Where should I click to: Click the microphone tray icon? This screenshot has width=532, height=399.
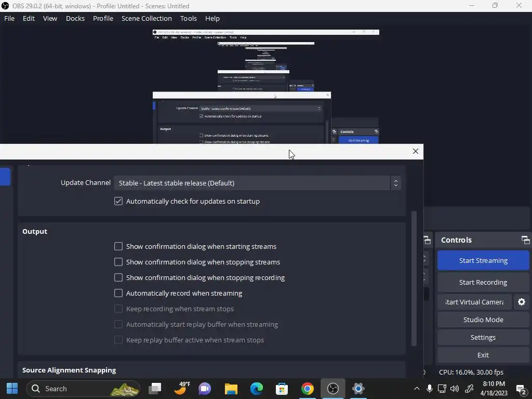[429, 389]
